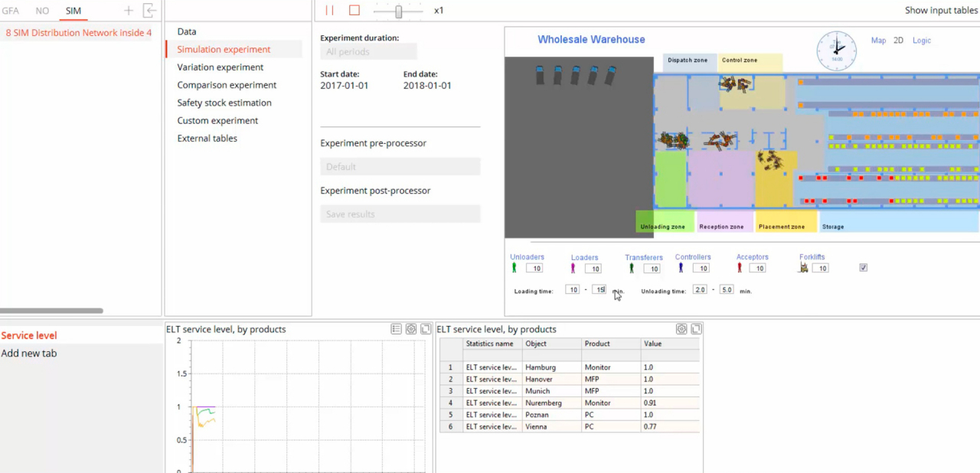Click Add new tab
Screen dimensions: 980x473
[x=29, y=354]
